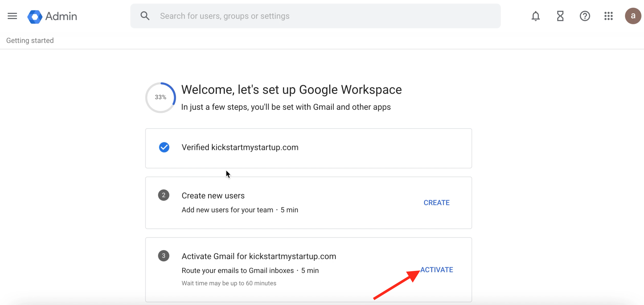Click "Wait time may be up to 60 minutes"
The width and height of the screenshot is (644, 305).
229,283
